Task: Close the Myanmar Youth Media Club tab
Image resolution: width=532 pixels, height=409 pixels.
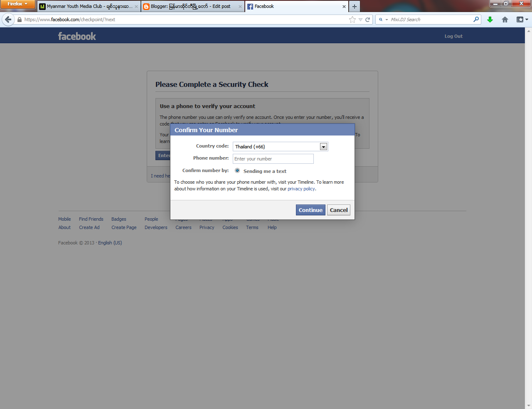Action: coord(136,7)
